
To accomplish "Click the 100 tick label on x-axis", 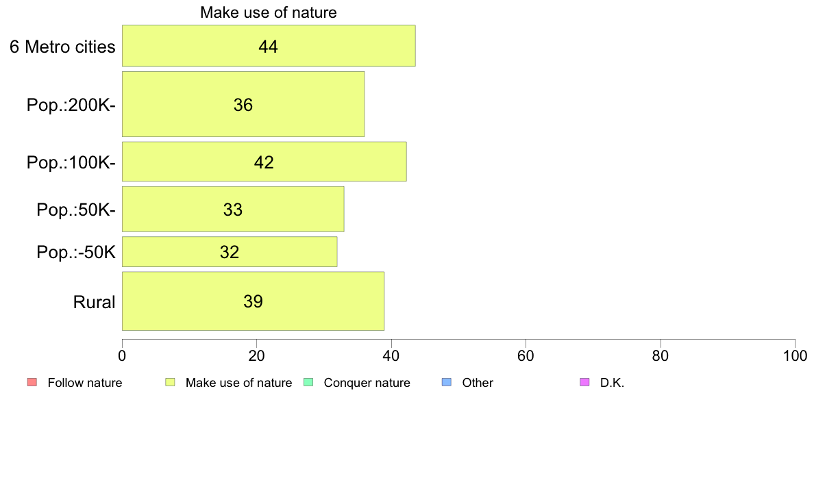I will point(795,355).
